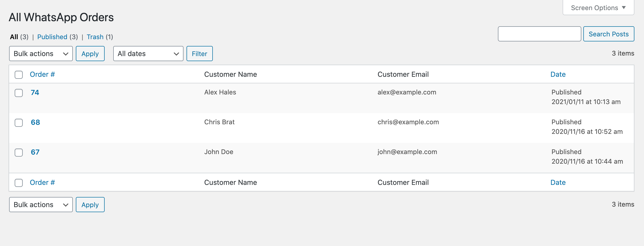Show All WhatsApp orders
Screen dimensions: 644x246
point(14,37)
